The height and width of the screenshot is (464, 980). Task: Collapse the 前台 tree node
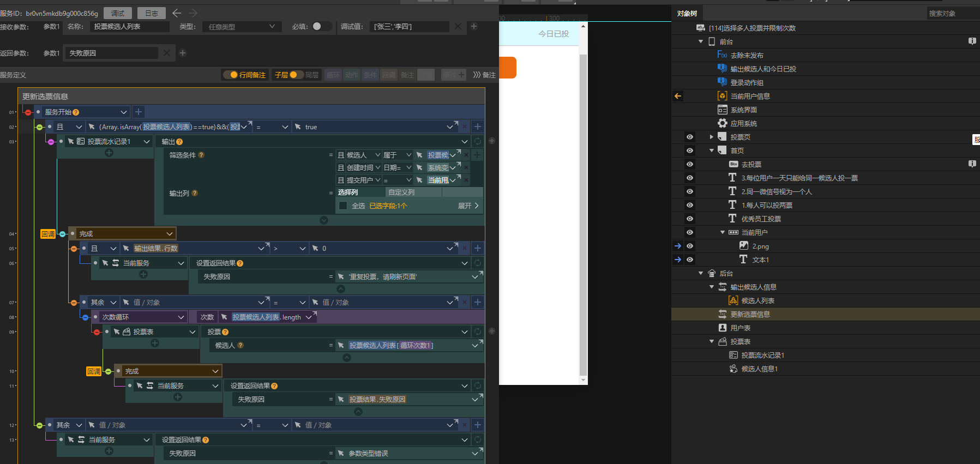[701, 41]
